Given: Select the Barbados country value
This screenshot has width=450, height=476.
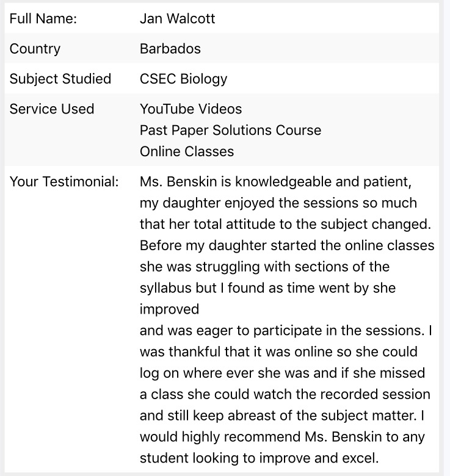Looking at the screenshot, I should coord(170,49).
